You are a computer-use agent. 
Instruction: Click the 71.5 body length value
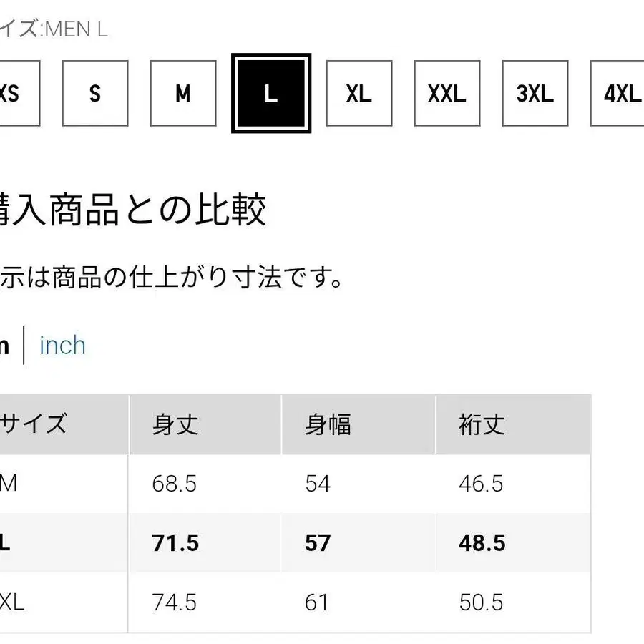175,543
